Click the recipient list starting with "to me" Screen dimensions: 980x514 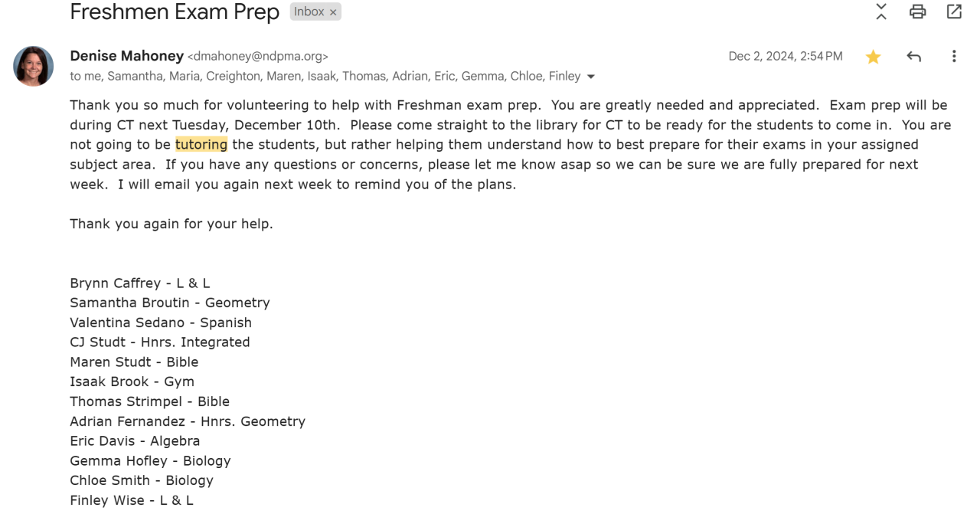coord(325,77)
